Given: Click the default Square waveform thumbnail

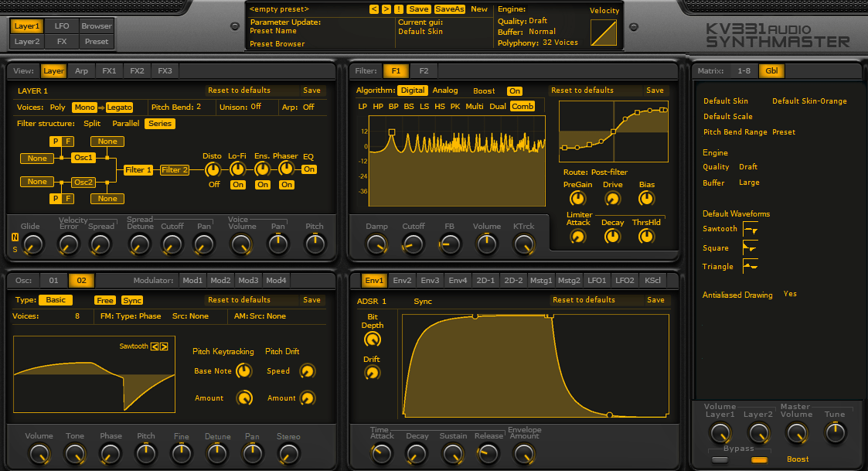Looking at the screenshot, I should tap(750, 247).
